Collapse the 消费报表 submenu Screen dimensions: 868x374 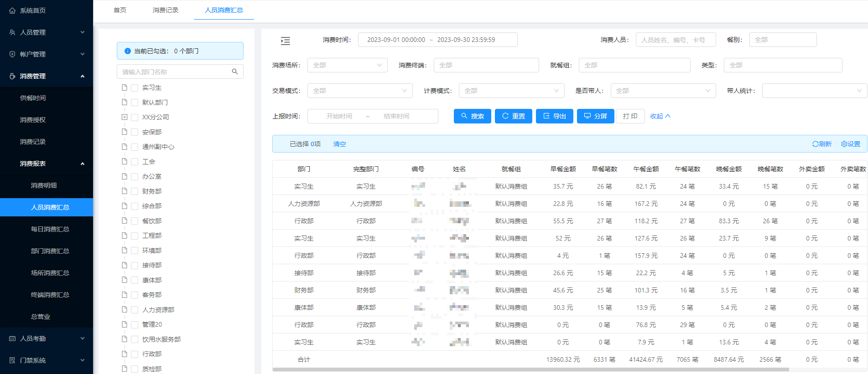47,164
